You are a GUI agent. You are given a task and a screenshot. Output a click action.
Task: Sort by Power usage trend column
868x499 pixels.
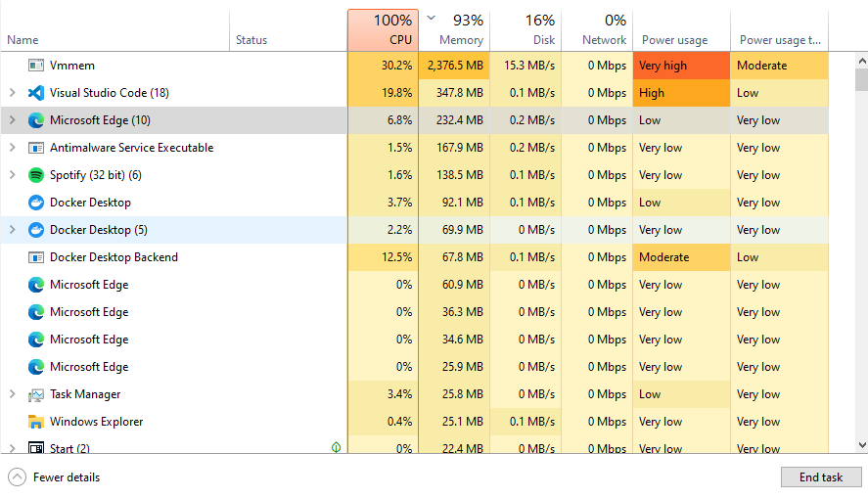pyautogui.click(x=779, y=31)
